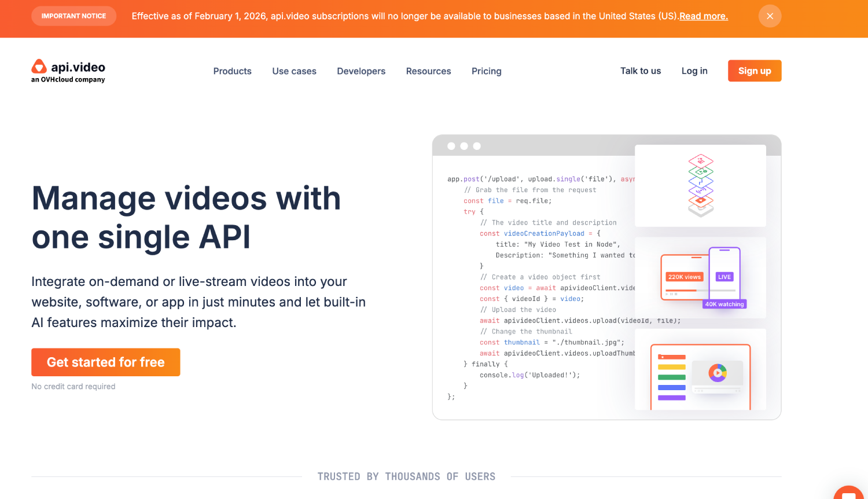Click the orange Sign up button
This screenshot has height=499, width=868.
[755, 71]
